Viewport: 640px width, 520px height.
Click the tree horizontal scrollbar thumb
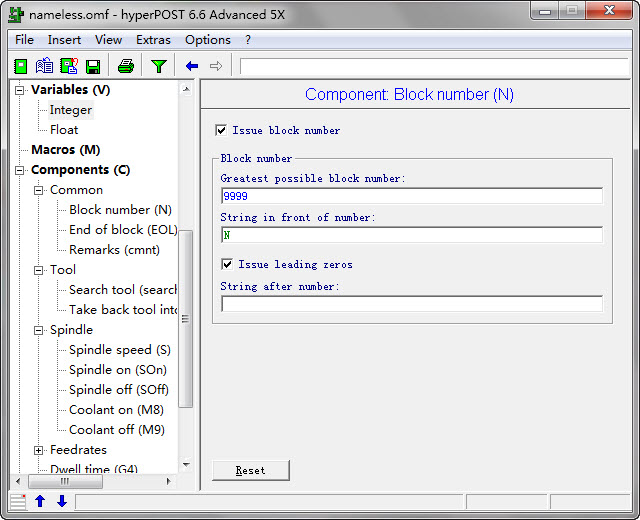pyautogui.click(x=65, y=481)
